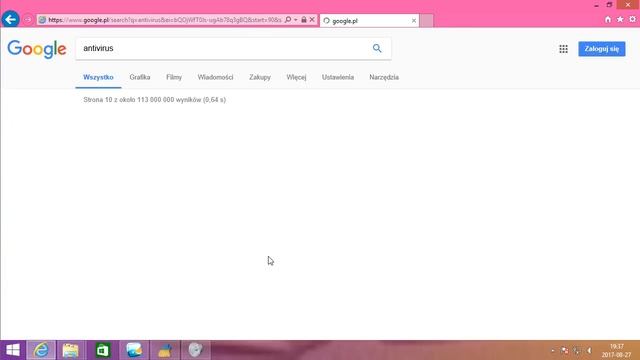Click the browser forward arrow button
The height and width of the screenshot is (360, 640).
point(28,20)
